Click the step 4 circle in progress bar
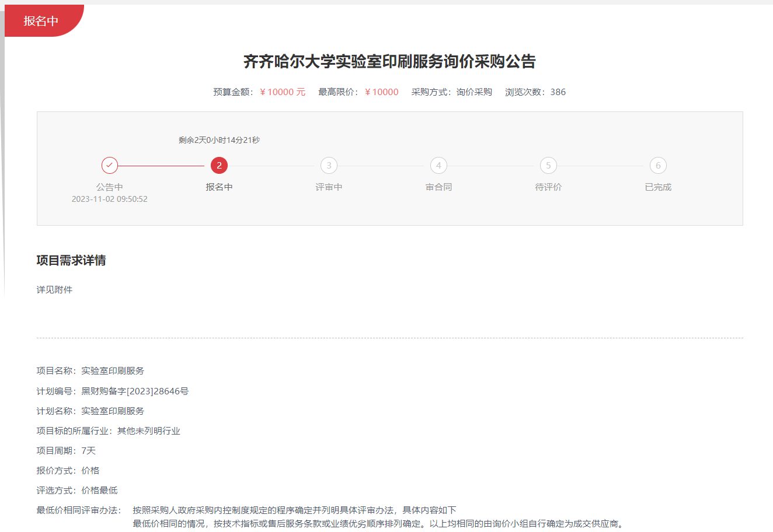Image resolution: width=773 pixels, height=532 pixels. coord(438,166)
